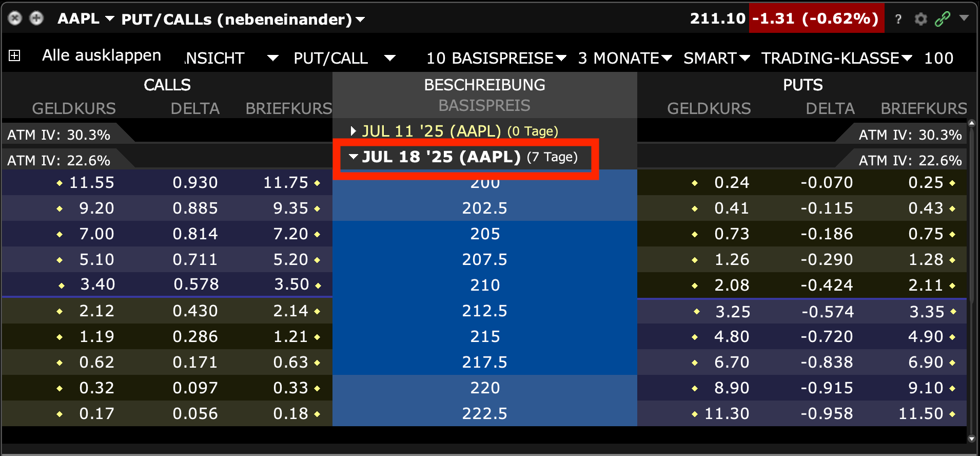Close the PUT/CALLs window with the X icon
This screenshot has height=456, width=980.
[x=15, y=18]
